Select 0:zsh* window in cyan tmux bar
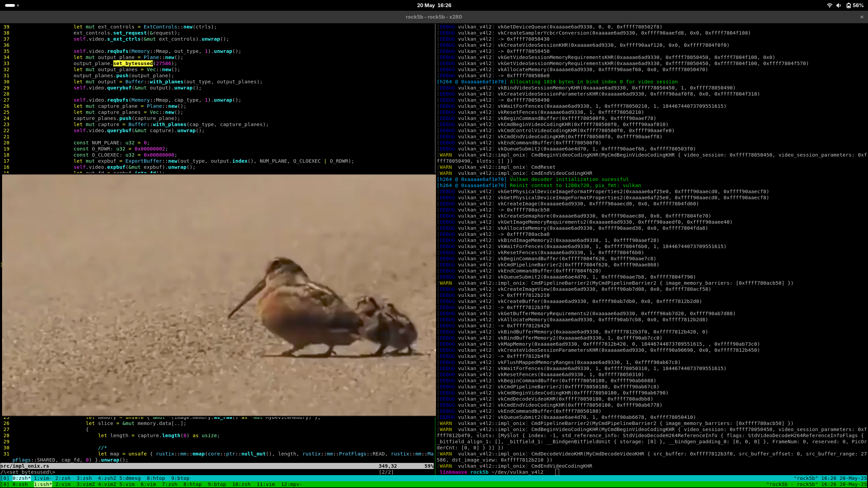 (22, 478)
